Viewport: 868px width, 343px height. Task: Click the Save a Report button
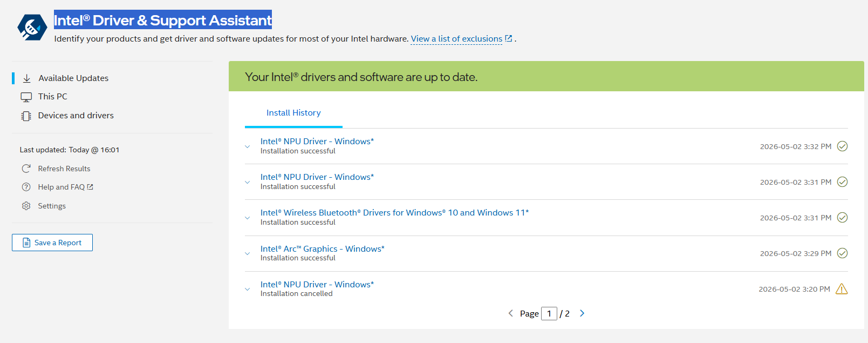52,243
